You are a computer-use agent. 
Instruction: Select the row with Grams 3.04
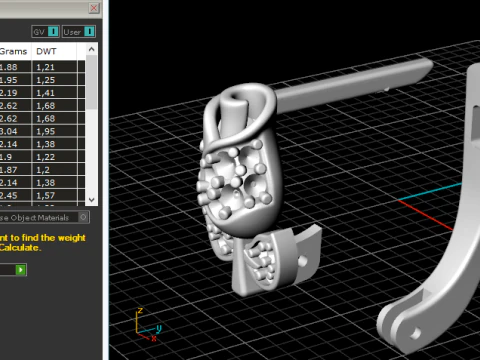42,131
